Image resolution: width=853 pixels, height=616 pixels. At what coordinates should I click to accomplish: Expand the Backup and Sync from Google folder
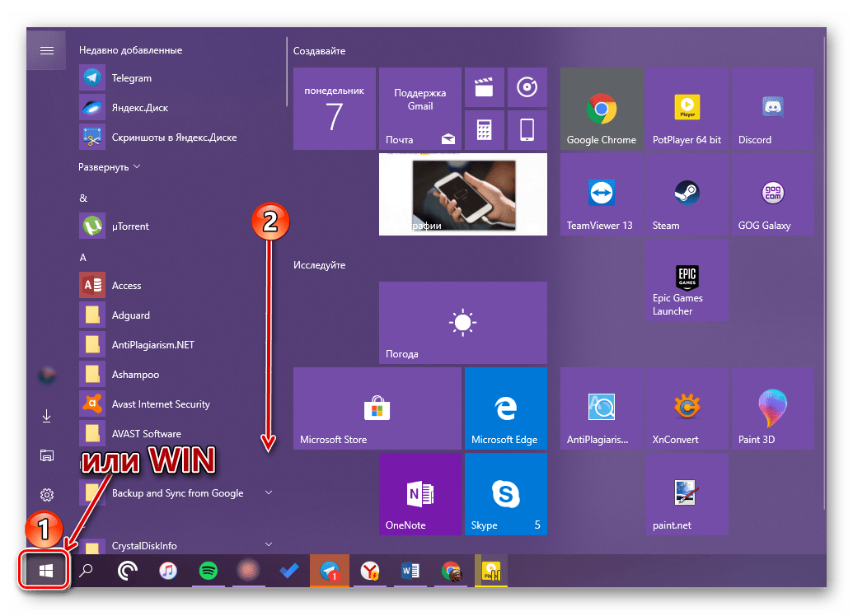[268, 493]
